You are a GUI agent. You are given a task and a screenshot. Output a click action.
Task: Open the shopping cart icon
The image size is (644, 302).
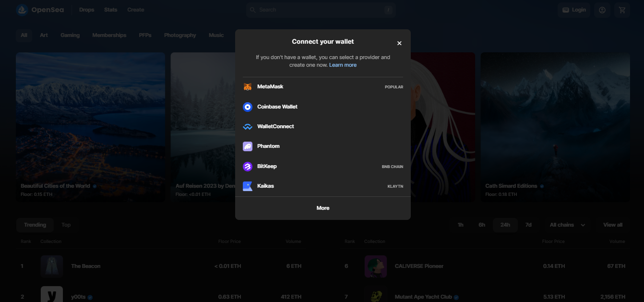tap(622, 10)
